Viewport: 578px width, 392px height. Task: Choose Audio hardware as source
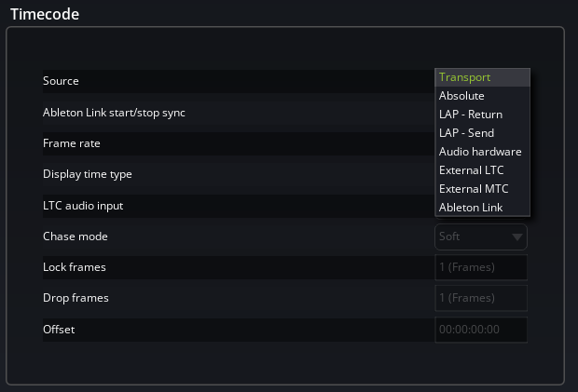pos(481,152)
